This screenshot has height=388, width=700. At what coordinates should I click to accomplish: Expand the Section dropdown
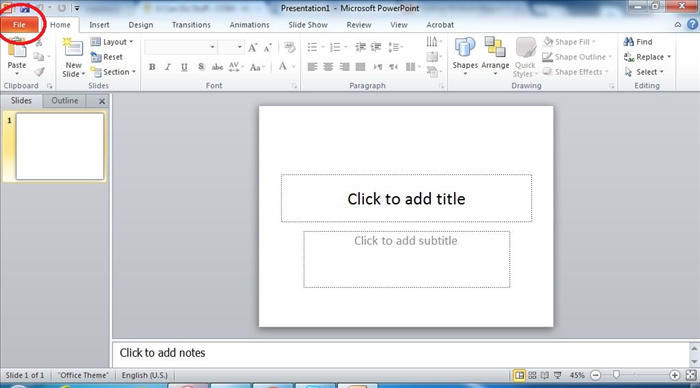click(113, 72)
